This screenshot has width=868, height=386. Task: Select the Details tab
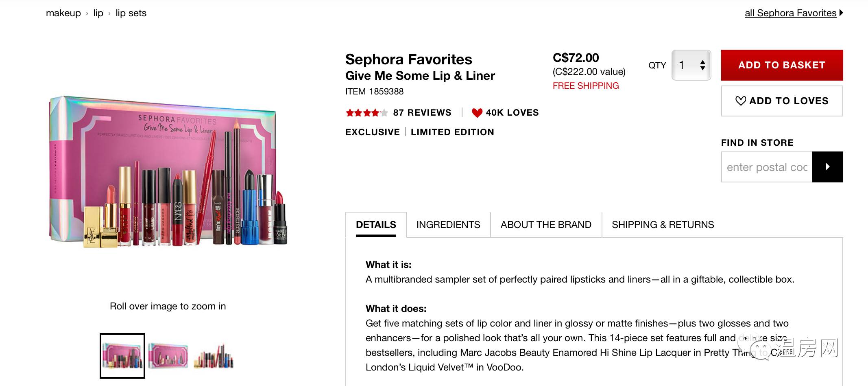(x=376, y=225)
